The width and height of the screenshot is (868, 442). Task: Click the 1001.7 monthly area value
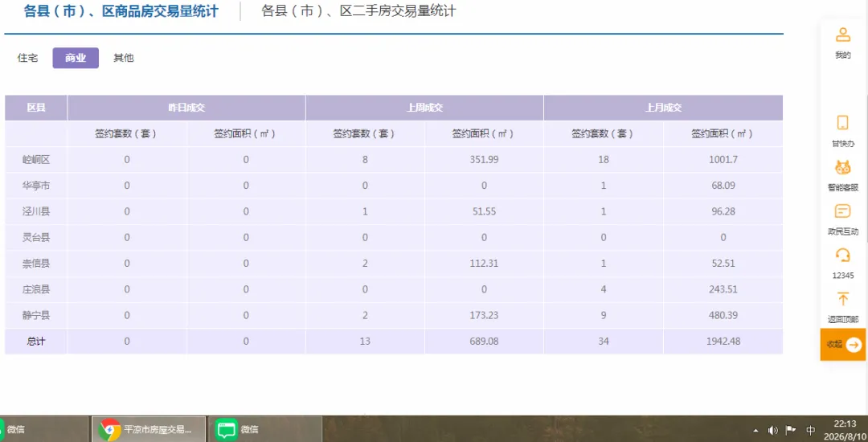click(x=723, y=160)
